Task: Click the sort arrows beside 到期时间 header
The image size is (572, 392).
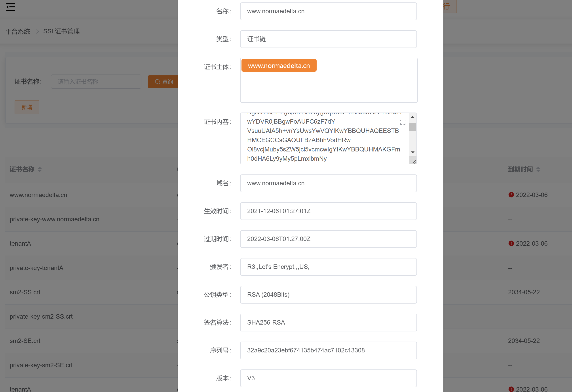Action: pos(538,169)
